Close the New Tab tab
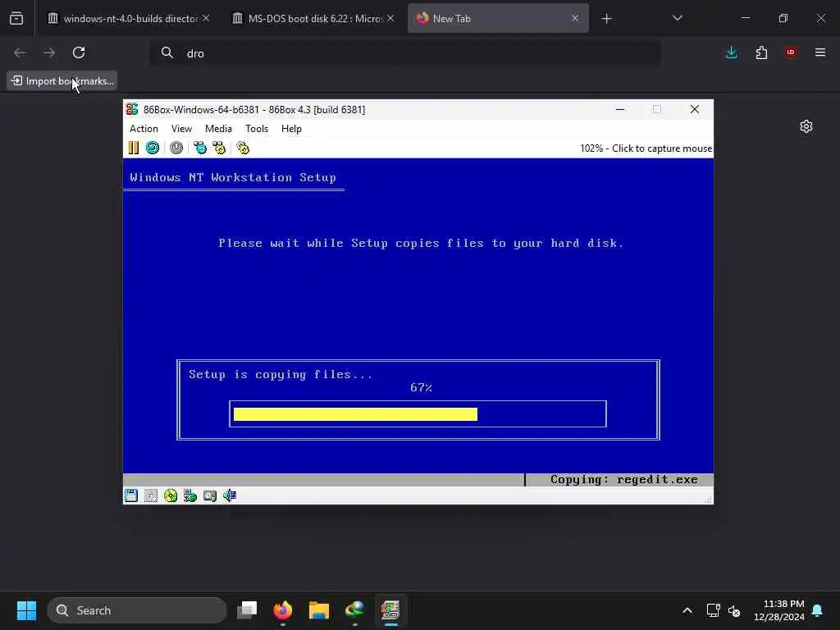The image size is (840, 630). tap(575, 18)
